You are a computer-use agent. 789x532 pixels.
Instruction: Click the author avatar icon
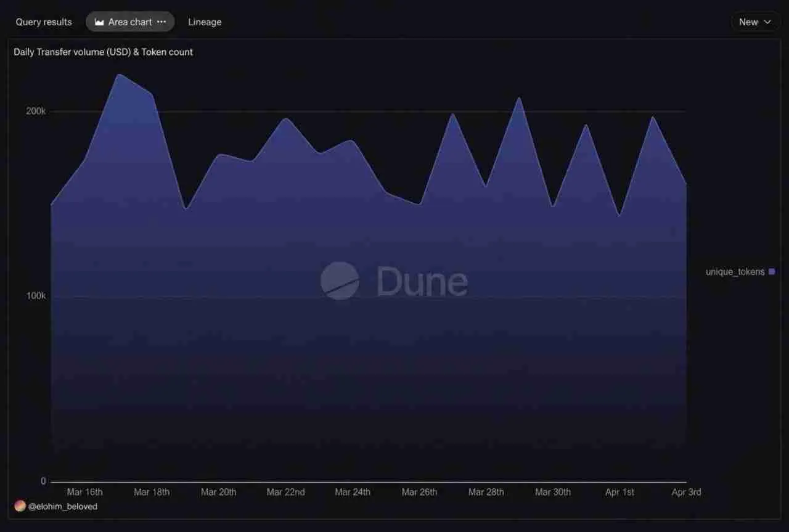click(x=20, y=506)
